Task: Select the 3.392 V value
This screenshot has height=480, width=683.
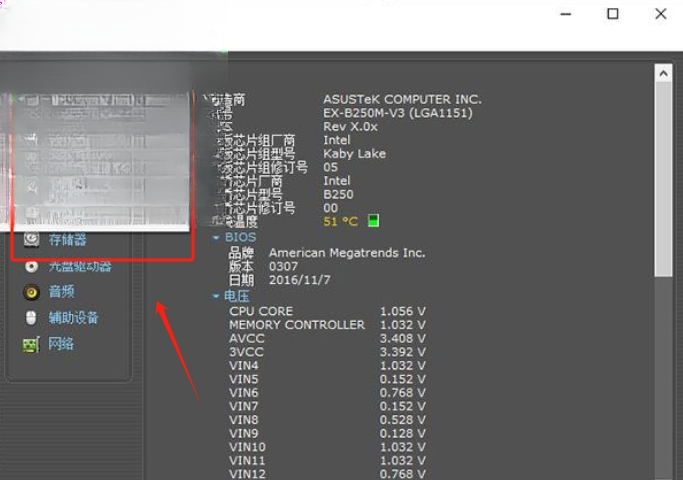Action: pos(402,352)
